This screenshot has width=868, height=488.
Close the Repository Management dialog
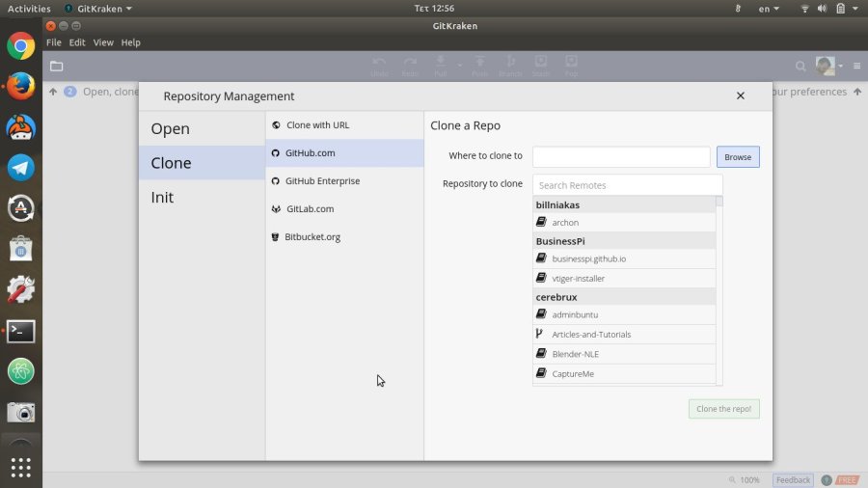point(741,95)
